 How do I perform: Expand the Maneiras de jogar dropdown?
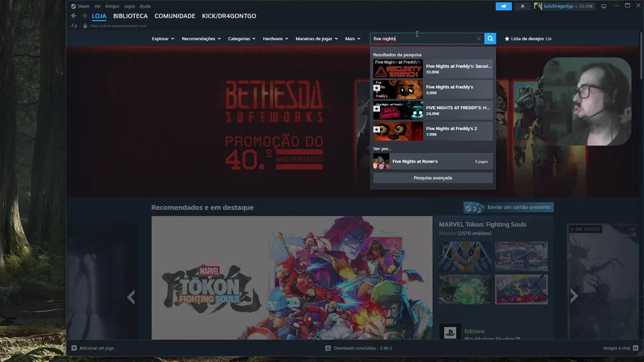click(316, 39)
